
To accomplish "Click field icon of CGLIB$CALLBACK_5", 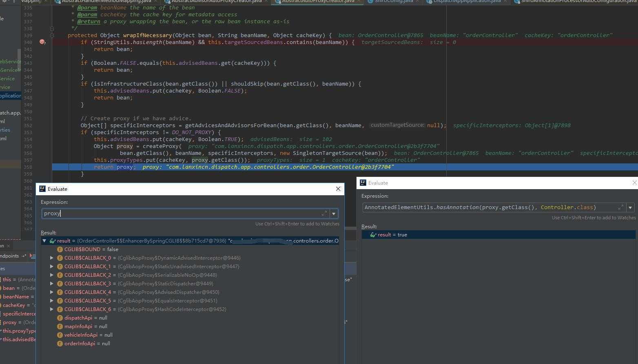I will pos(60,301).
